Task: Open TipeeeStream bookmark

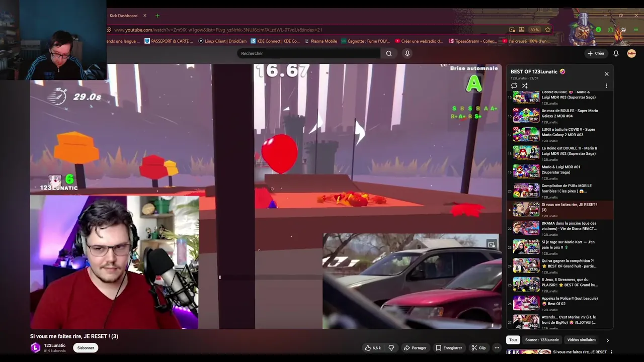Action: point(472,41)
